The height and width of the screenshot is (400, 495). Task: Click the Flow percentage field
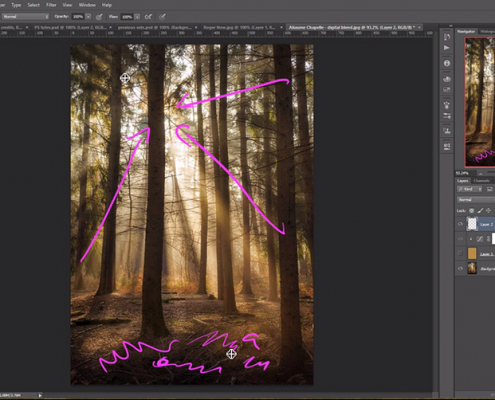(x=127, y=17)
